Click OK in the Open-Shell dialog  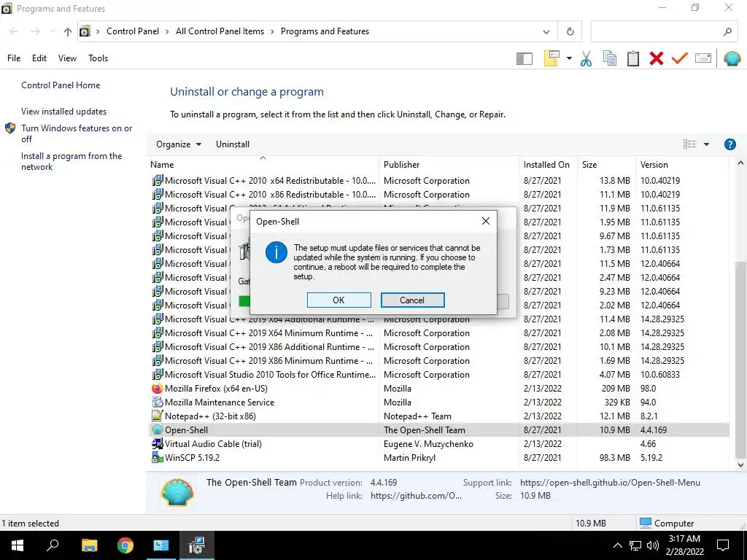click(x=338, y=300)
